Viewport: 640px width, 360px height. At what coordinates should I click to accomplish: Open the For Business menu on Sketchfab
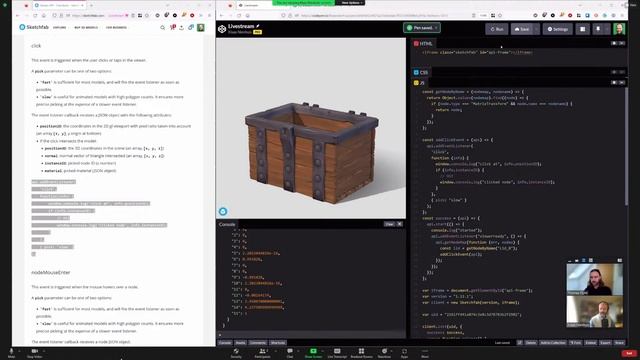(x=116, y=27)
